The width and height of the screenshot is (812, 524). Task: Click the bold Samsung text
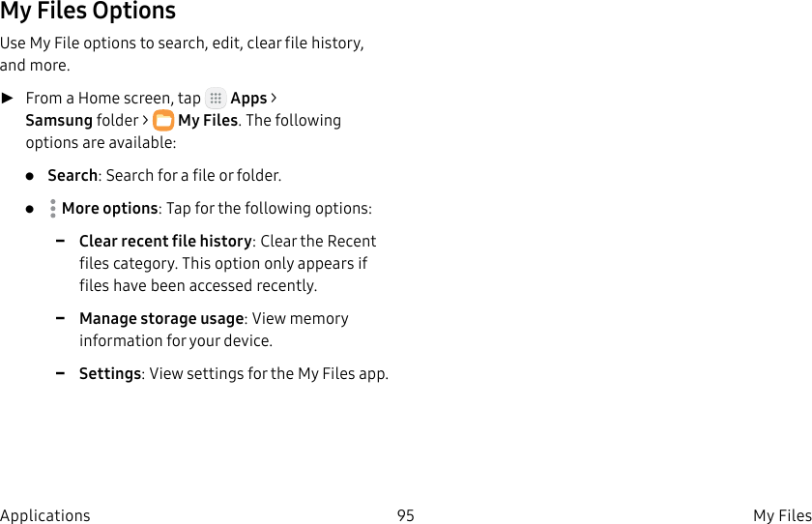[59, 121]
